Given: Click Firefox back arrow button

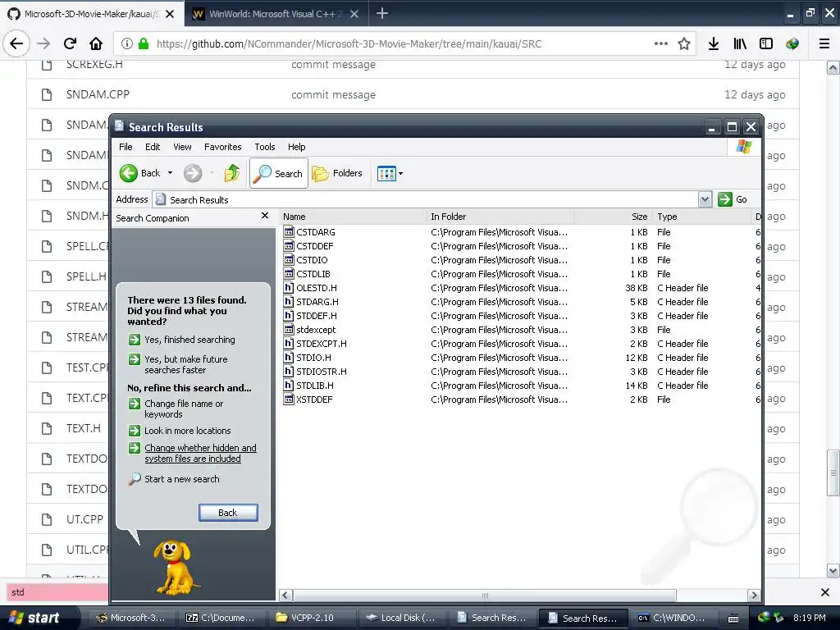Looking at the screenshot, I should [16, 43].
